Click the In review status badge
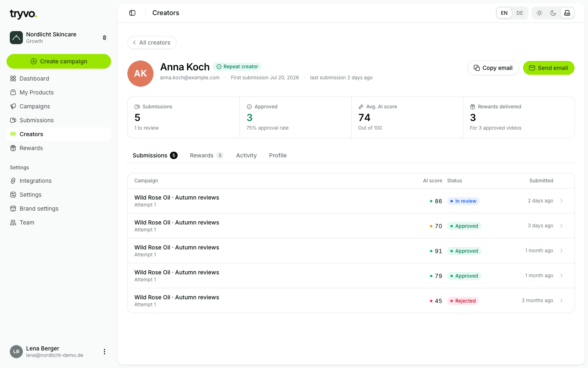This screenshot has height=368, width=588. pyautogui.click(x=463, y=201)
